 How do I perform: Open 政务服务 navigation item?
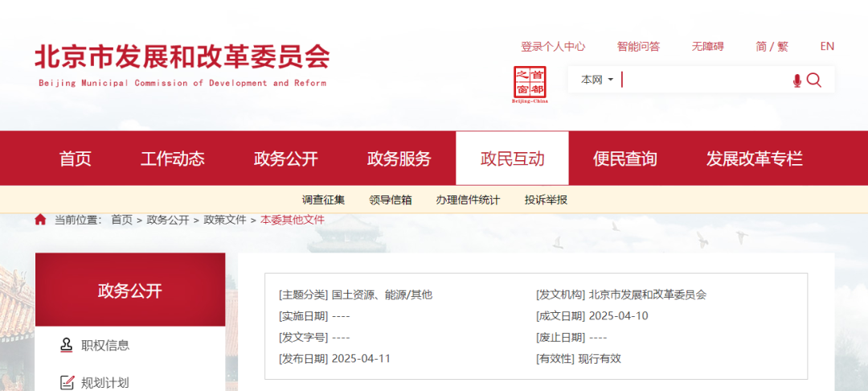(399, 159)
